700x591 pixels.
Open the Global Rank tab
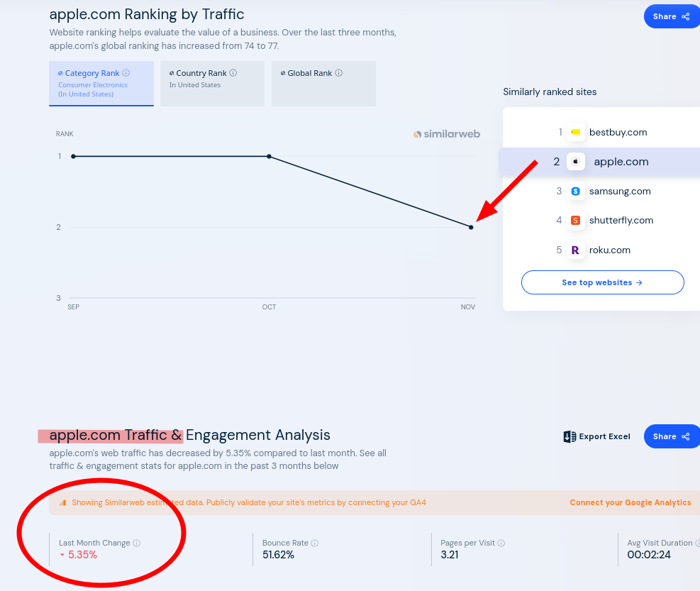pyautogui.click(x=323, y=83)
